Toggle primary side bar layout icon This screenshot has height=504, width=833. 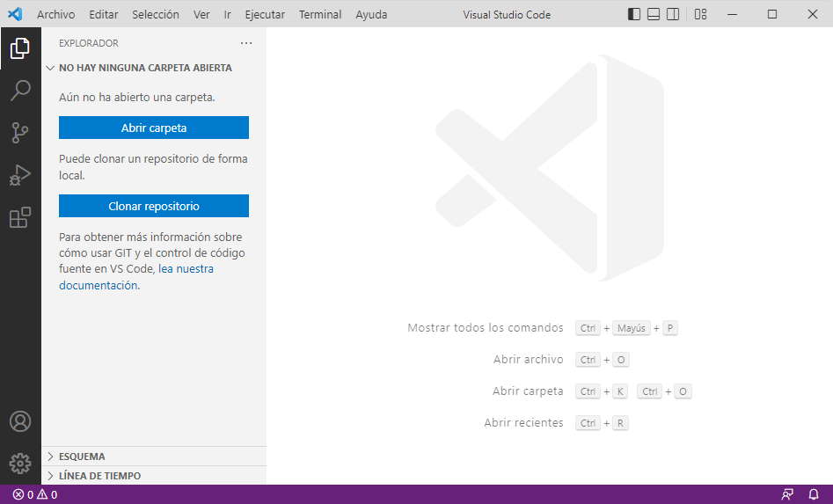634,14
